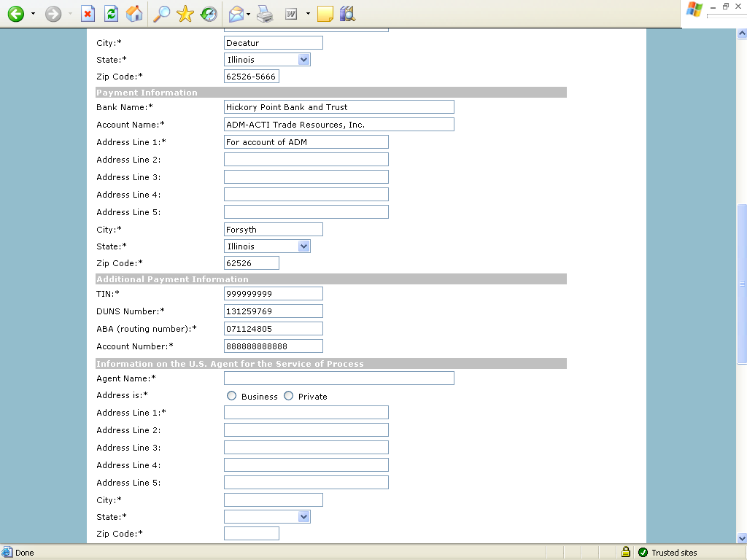Click the Stop loading page icon
This screenshot has width=747, height=560.
coord(88,14)
